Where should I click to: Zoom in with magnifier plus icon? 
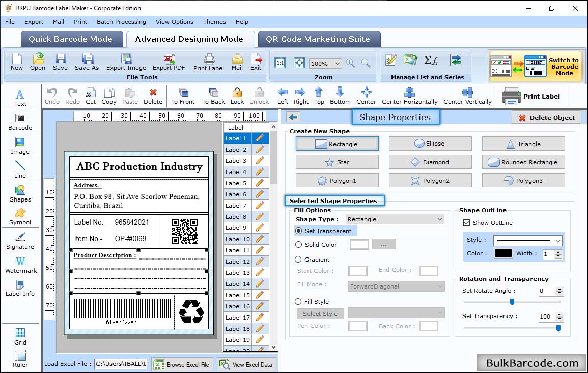351,63
